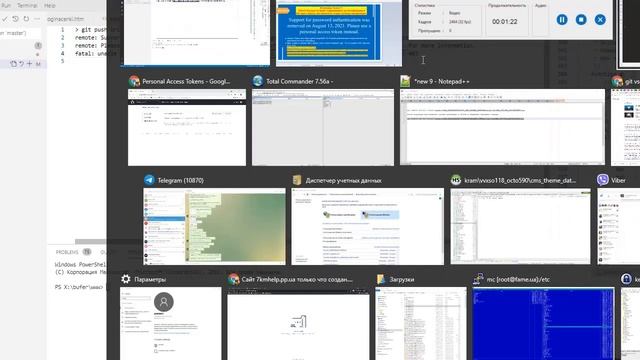Click refresh icon in source control toolbar
Viewport: 640px width, 360px height.
26,19
